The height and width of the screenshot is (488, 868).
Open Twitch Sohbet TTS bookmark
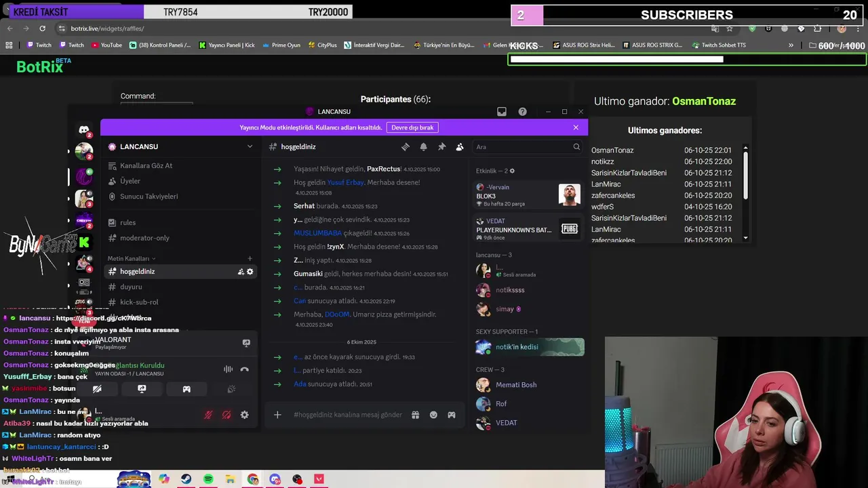719,45
